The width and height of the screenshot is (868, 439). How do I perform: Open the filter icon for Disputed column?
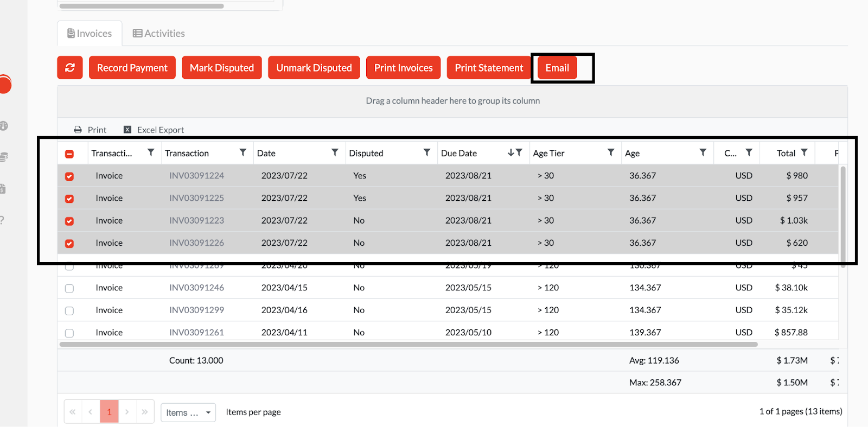coord(427,152)
